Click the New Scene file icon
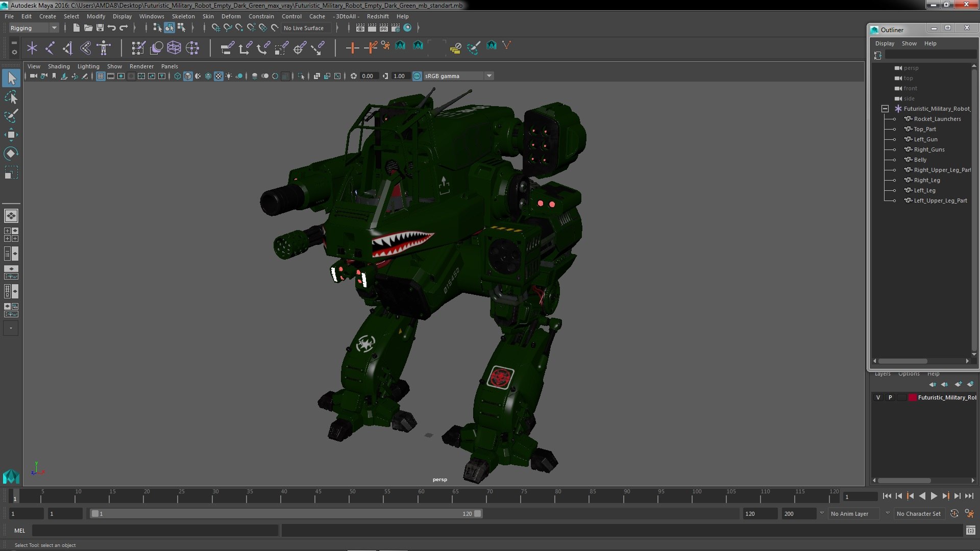Screen dimensions: 980x551 (x=76, y=28)
